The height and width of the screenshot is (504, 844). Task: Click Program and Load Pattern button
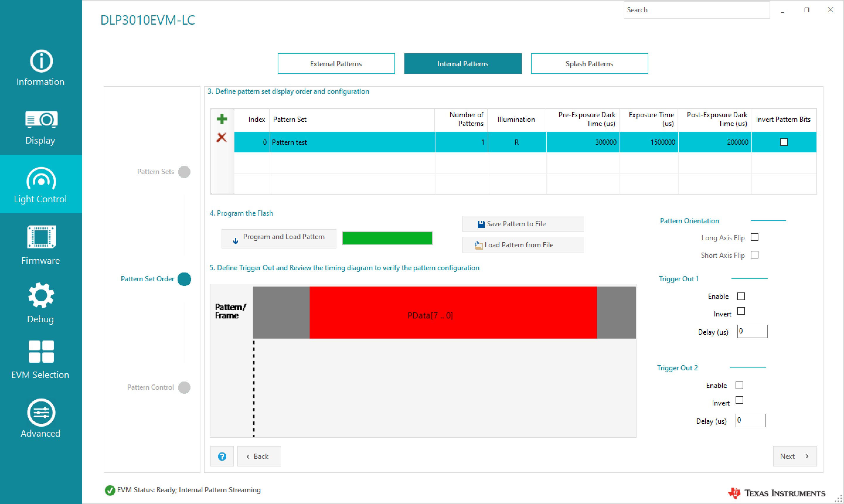tap(279, 239)
